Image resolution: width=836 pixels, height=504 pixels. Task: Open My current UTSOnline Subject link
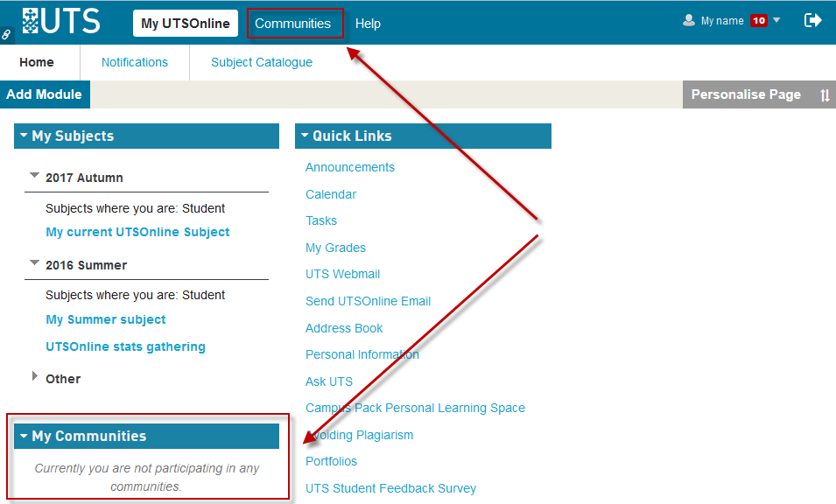click(137, 232)
